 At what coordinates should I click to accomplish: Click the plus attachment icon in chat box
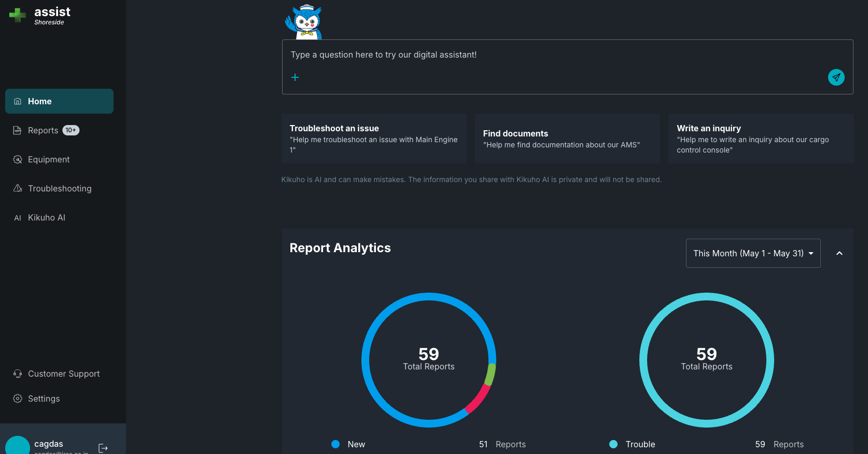pos(295,77)
